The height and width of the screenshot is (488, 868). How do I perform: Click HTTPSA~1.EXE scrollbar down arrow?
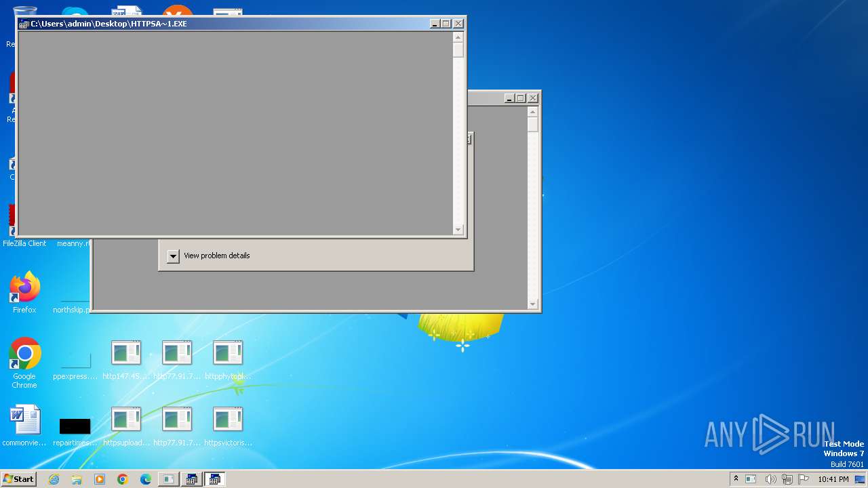pos(458,229)
